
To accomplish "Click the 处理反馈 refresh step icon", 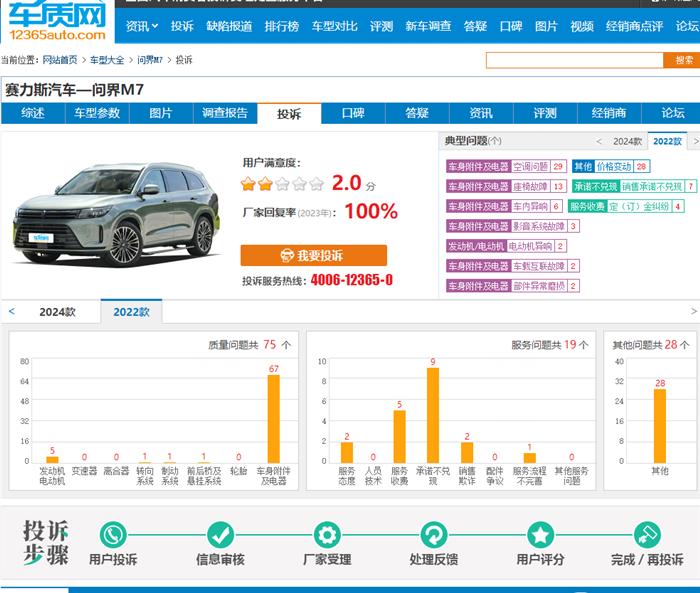I will (434, 535).
